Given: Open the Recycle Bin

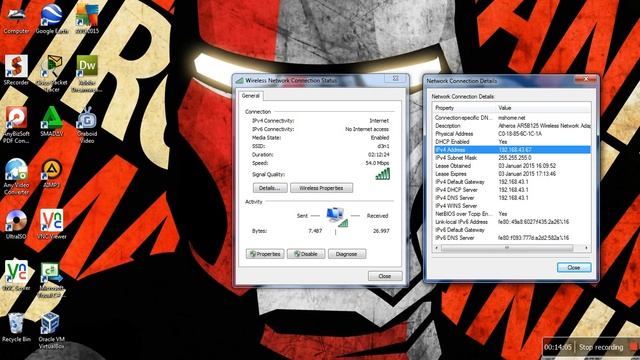Looking at the screenshot, I should pos(16,327).
